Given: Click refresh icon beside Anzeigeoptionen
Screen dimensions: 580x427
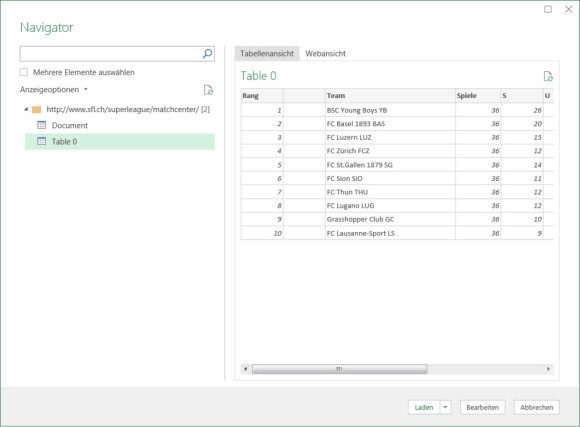Looking at the screenshot, I should click(208, 90).
